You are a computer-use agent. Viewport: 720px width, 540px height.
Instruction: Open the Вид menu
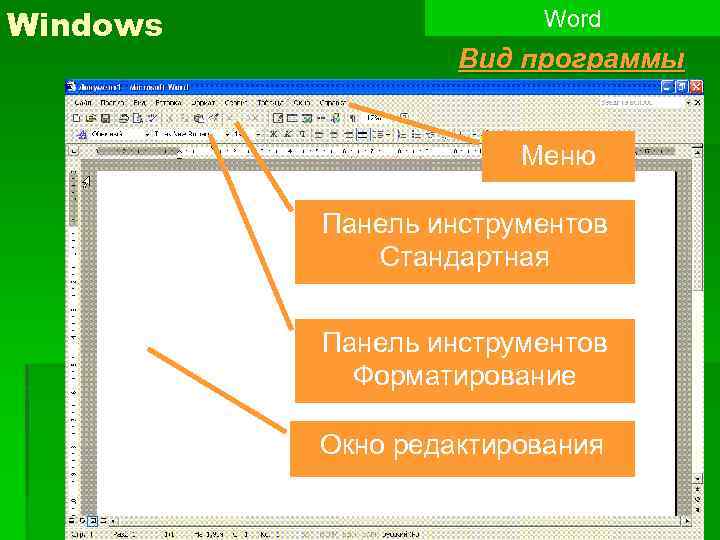pos(140,102)
